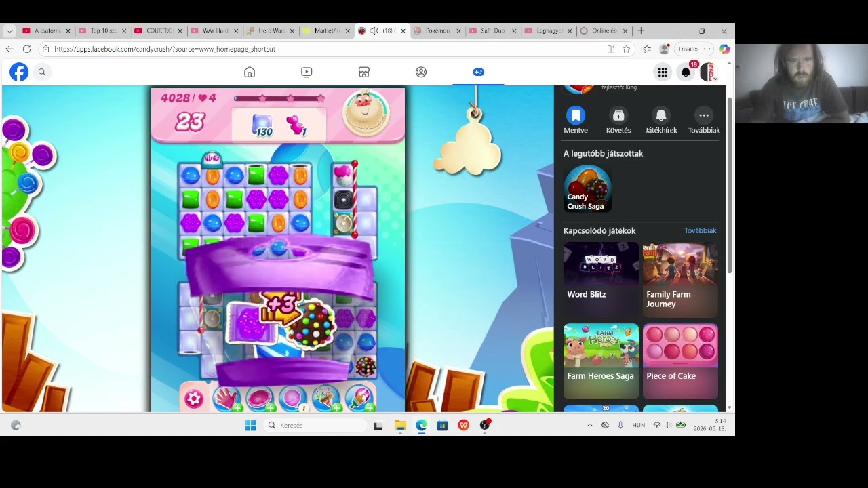Select the striped paintbrush booster

pos(359,399)
